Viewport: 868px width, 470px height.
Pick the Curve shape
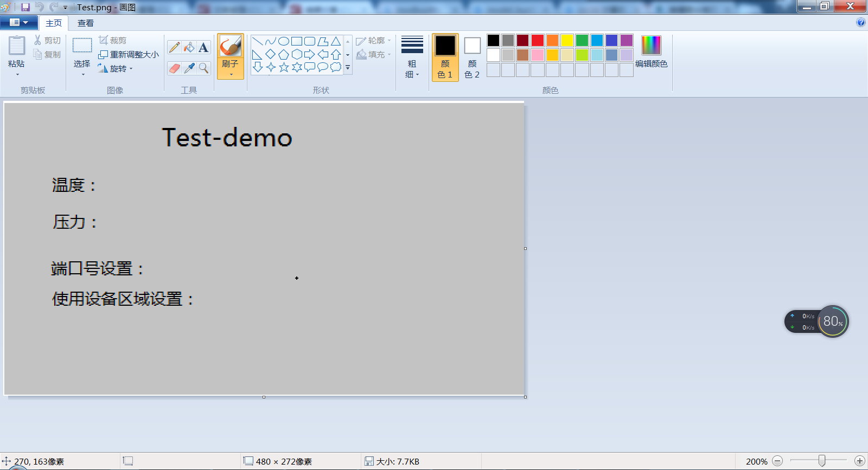click(271, 41)
